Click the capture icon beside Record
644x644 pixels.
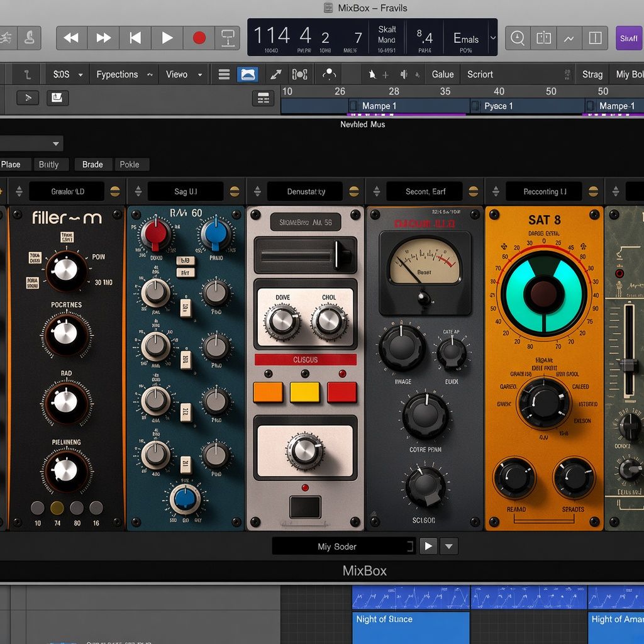[x=228, y=38]
